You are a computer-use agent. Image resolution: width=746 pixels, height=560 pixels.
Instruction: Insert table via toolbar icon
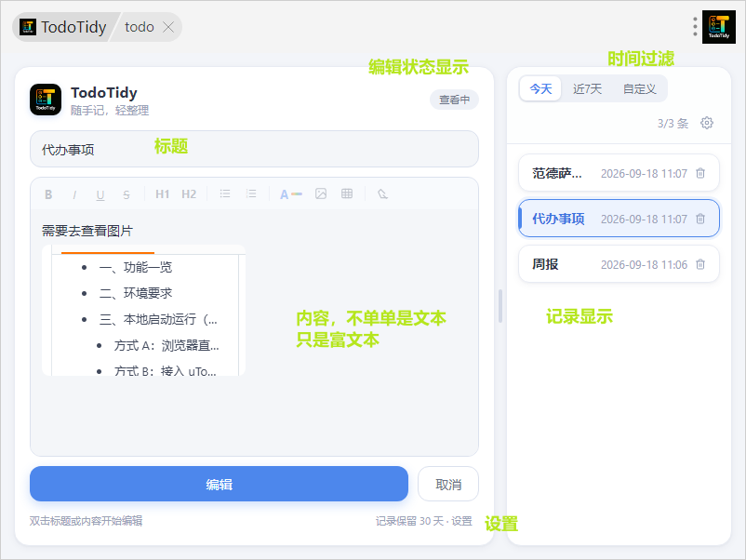(347, 193)
